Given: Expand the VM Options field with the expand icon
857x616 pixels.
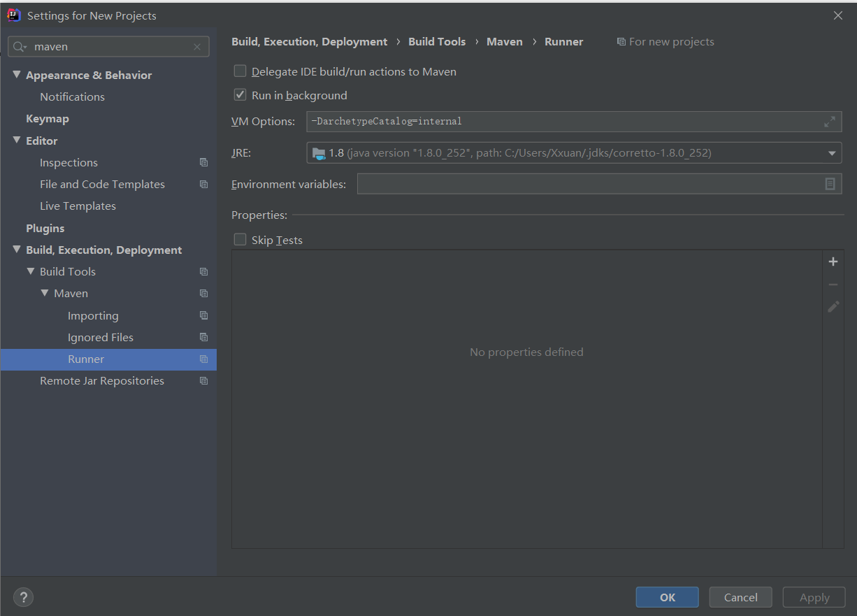Looking at the screenshot, I should tap(830, 122).
